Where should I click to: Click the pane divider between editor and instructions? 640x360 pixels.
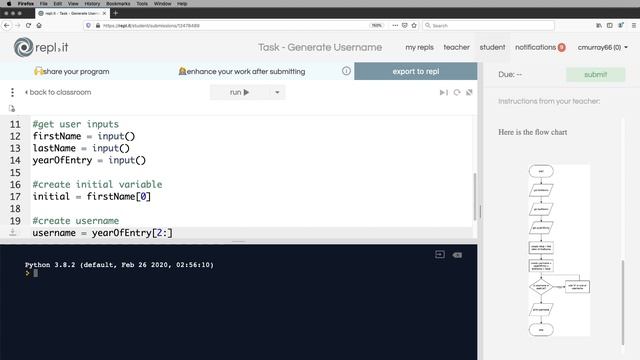(480, 211)
